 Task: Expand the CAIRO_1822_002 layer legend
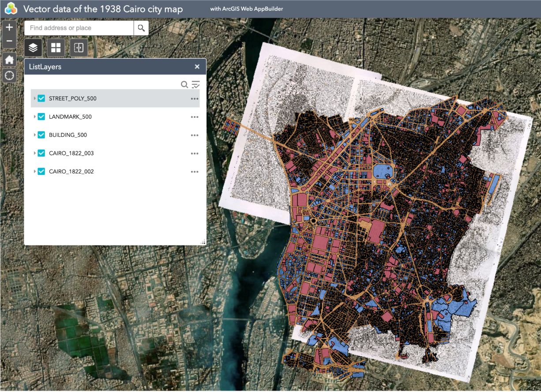pos(35,171)
